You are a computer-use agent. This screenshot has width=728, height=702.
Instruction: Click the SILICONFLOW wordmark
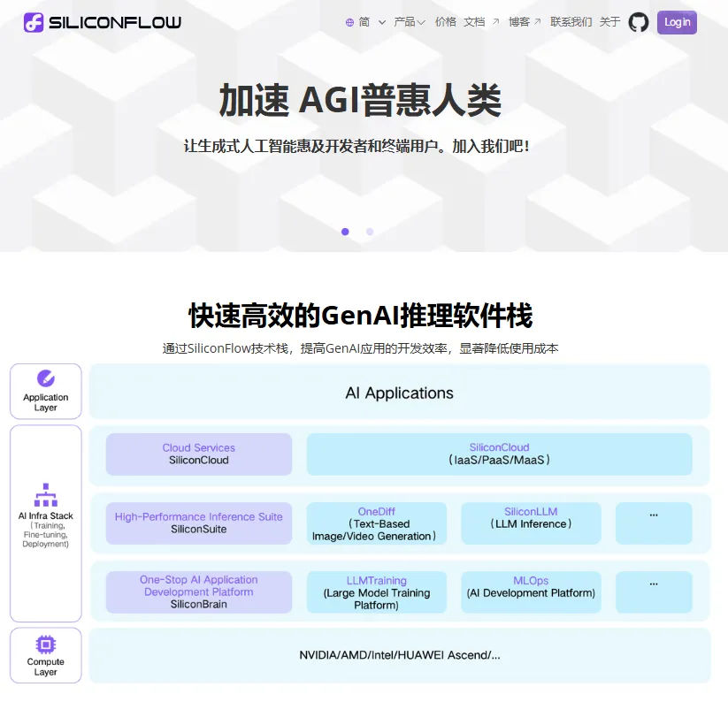115,22
